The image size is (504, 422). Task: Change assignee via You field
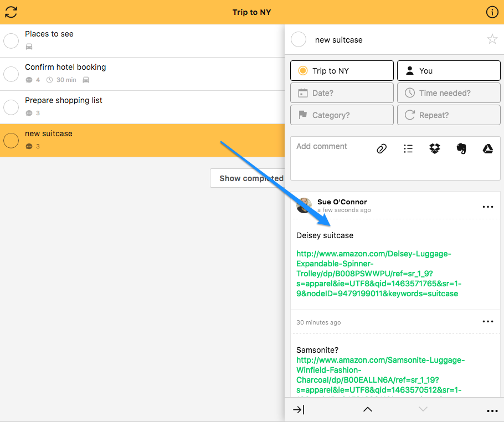(x=449, y=71)
